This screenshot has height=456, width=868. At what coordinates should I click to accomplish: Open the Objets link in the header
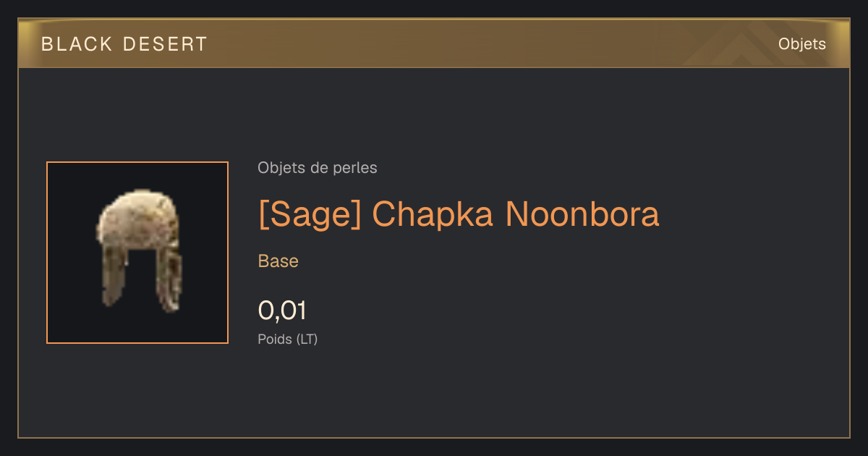coord(801,44)
